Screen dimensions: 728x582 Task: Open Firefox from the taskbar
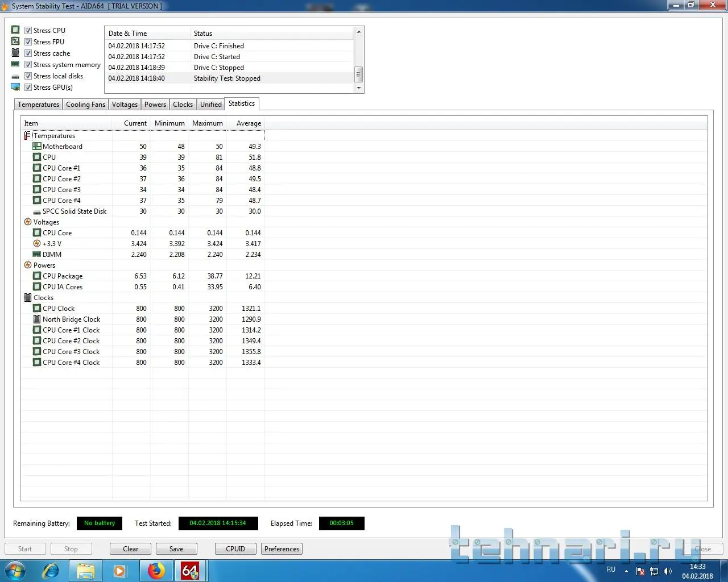coord(155,571)
